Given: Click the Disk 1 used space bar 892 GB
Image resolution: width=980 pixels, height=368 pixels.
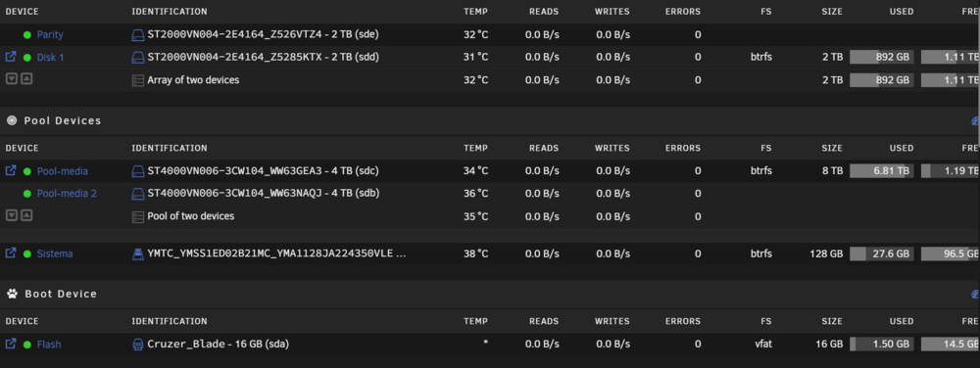Looking at the screenshot, I should [x=881, y=58].
